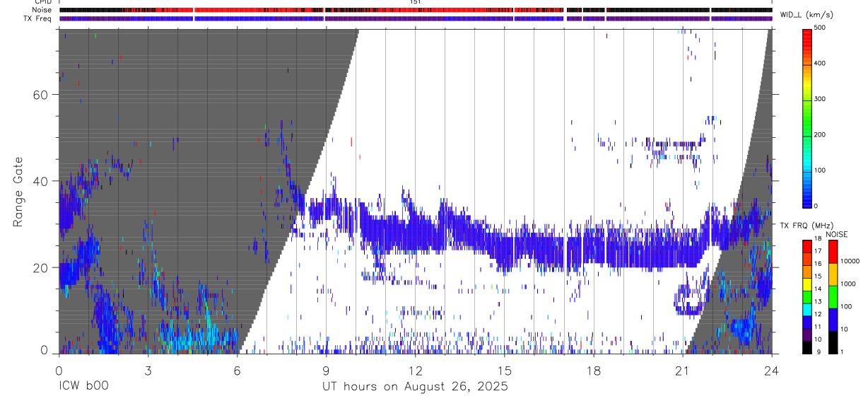Click the '1000' tick in NOISE legend
This screenshot has width=868, height=401.
pos(848,284)
